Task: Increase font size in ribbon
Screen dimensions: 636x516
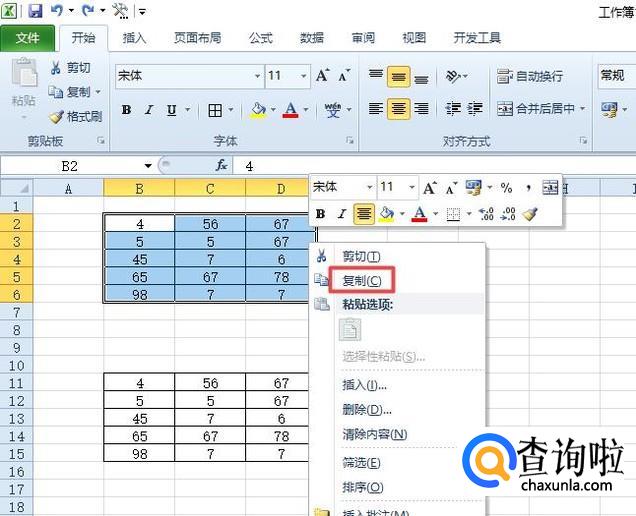Action: click(x=322, y=76)
